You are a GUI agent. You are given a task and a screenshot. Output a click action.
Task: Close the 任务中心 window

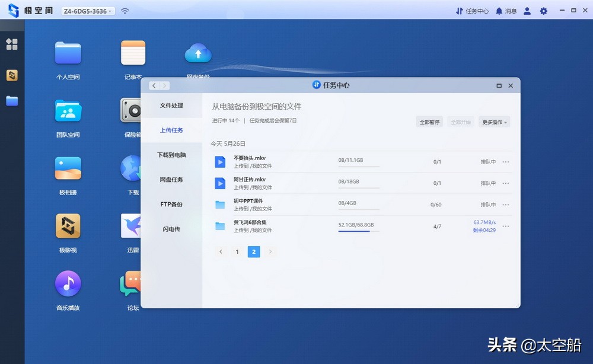point(511,86)
